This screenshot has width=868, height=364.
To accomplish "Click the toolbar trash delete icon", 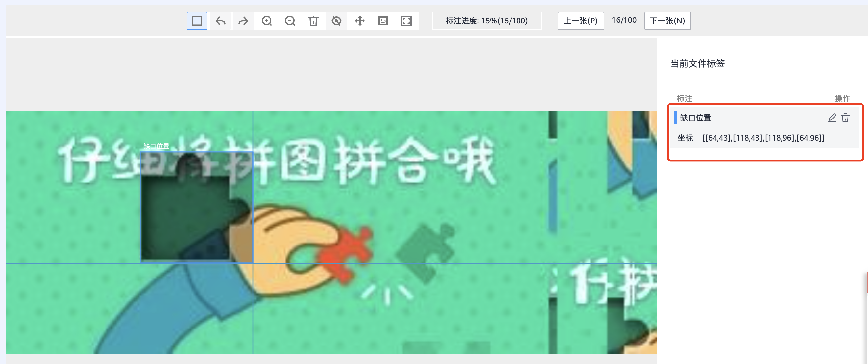I will [x=313, y=21].
